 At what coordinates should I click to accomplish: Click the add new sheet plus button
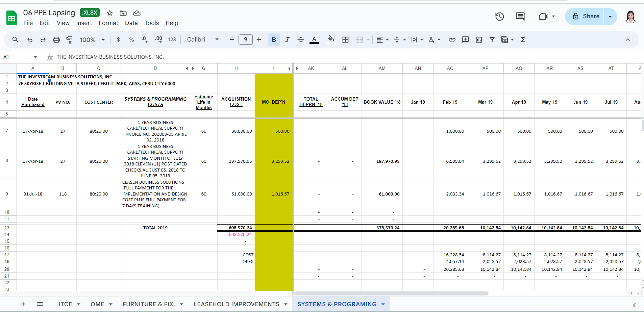23,304
